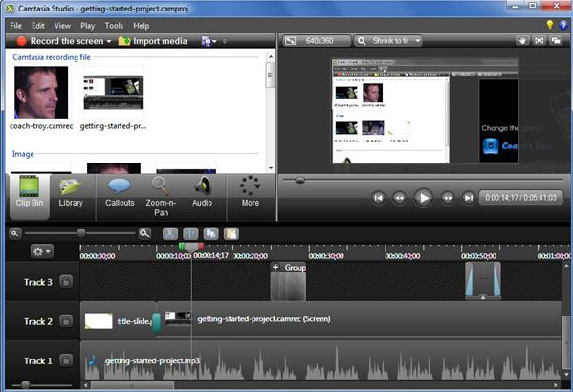
Task: Open the View menu
Action: tap(62, 26)
